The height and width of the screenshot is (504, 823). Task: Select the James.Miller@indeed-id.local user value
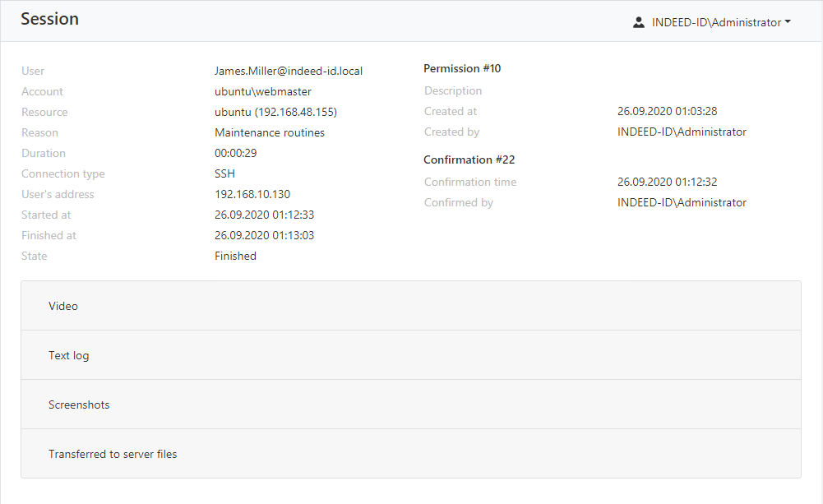click(x=289, y=71)
